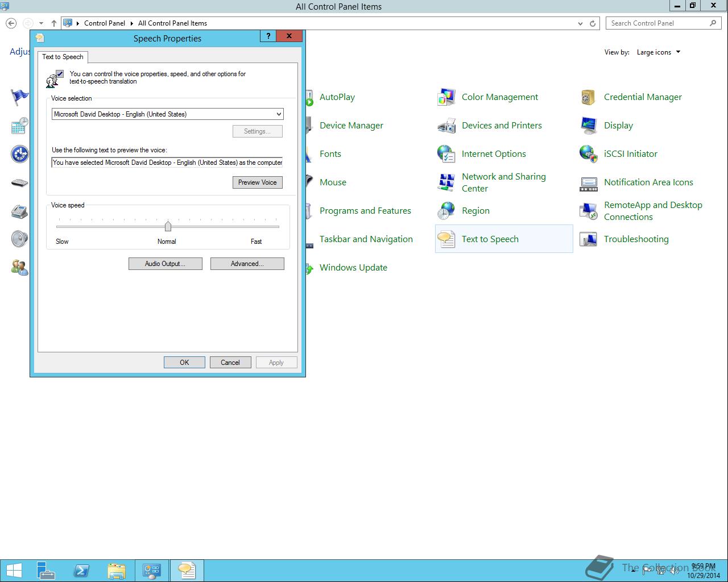Open the Text to Speech icon
This screenshot has height=582, width=728.
(x=446, y=239)
